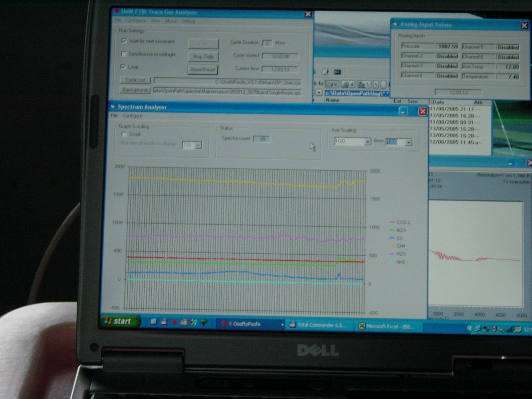Click the Abort/Reset button
This screenshot has width=532, height=399.
[202, 69]
